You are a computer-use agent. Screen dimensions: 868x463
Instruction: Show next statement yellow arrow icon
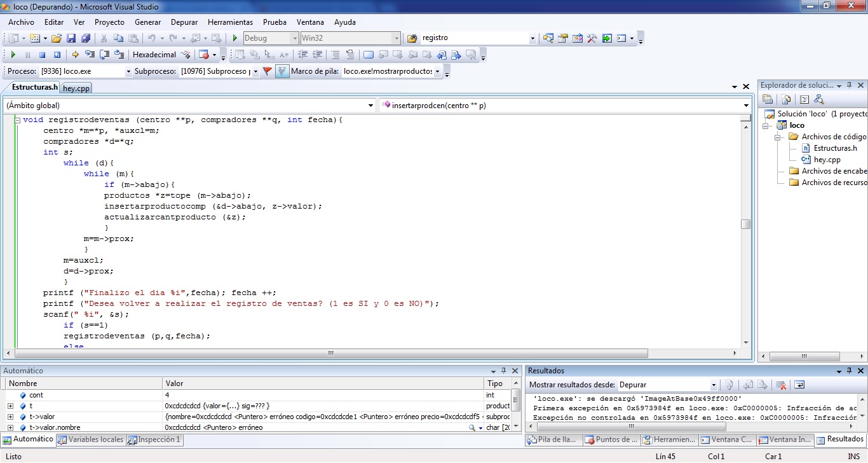pos(75,55)
